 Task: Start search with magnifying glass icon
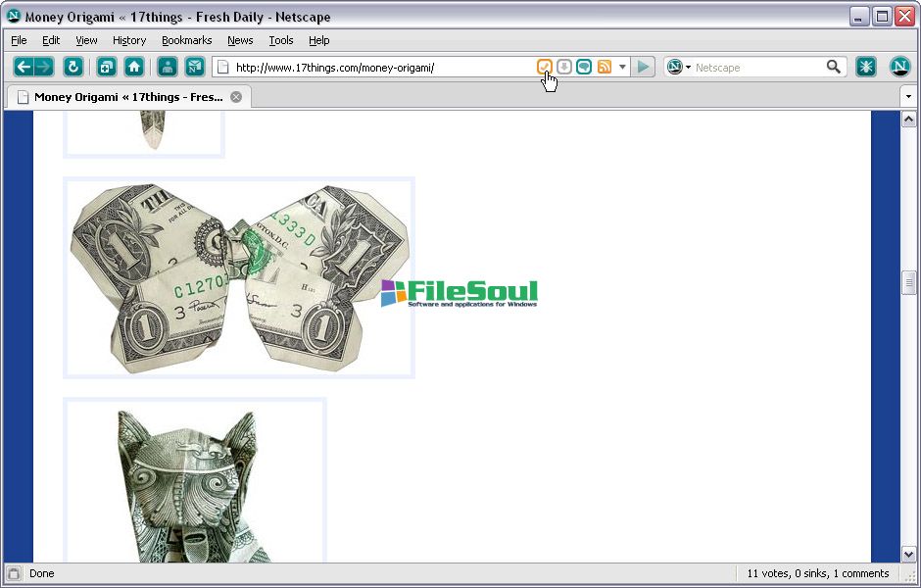pyautogui.click(x=834, y=67)
